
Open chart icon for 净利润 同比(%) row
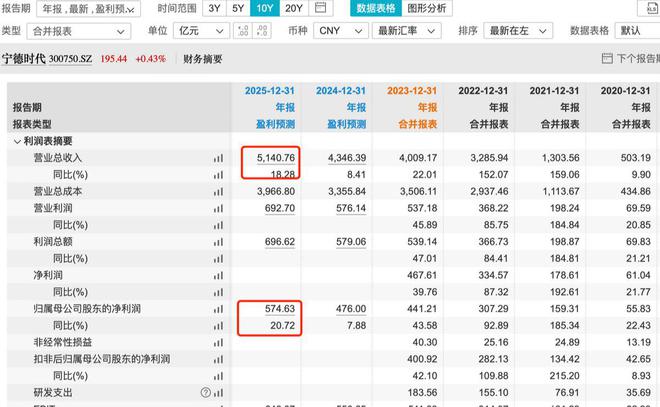click(218, 293)
